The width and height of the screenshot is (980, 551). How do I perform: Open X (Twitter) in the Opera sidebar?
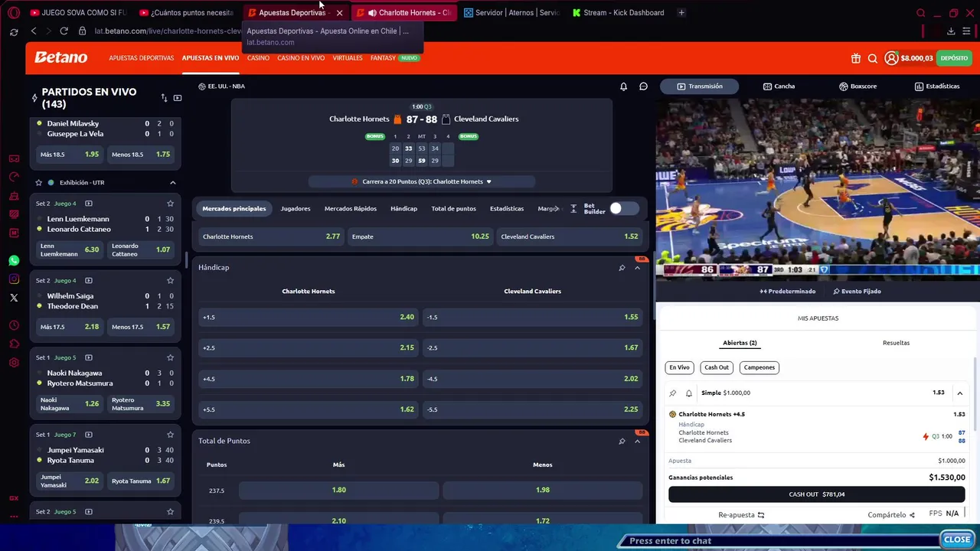(x=14, y=298)
